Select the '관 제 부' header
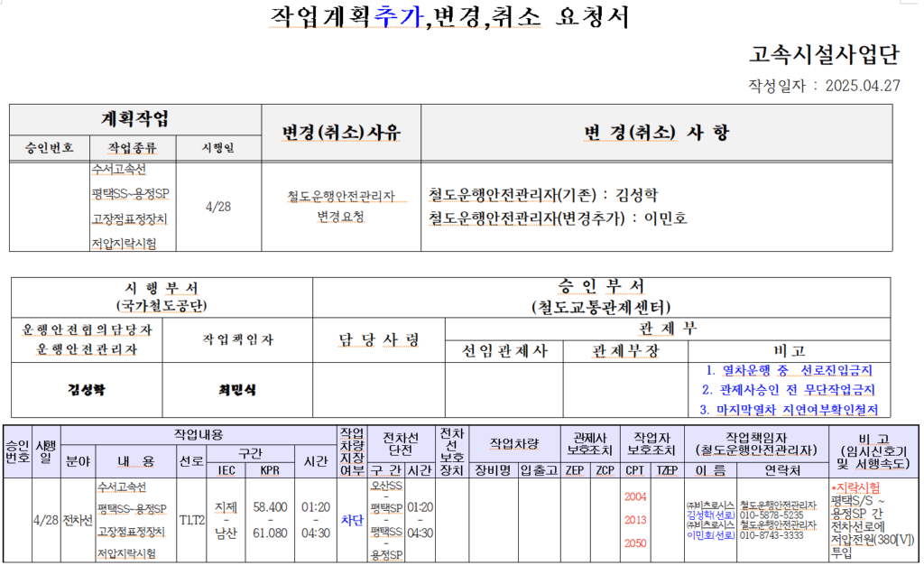 point(668,329)
